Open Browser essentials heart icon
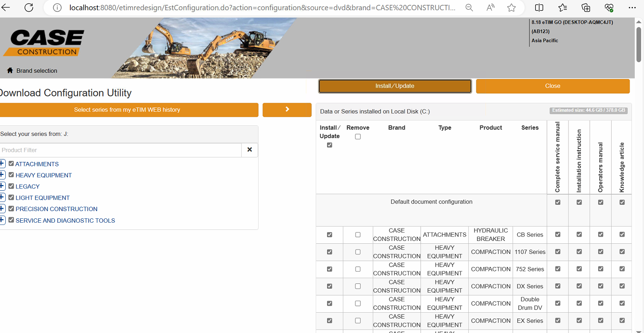644x333 pixels. point(609,8)
